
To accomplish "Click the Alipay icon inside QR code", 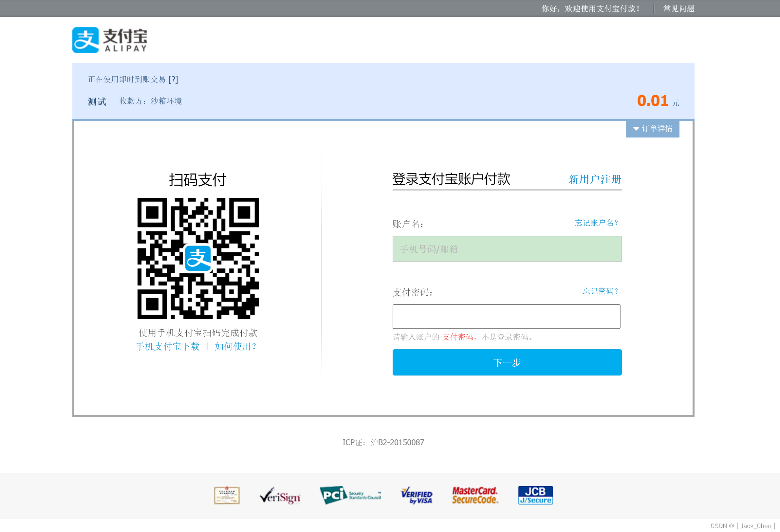I will [198, 258].
